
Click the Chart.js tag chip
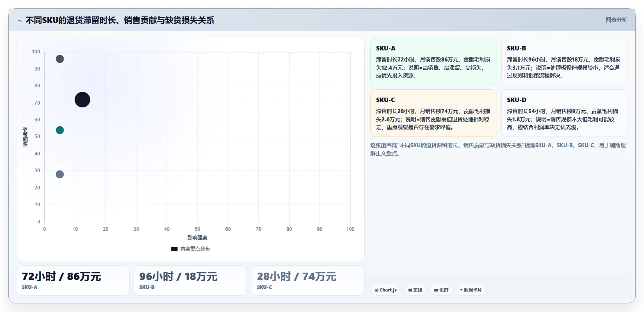tap(386, 290)
